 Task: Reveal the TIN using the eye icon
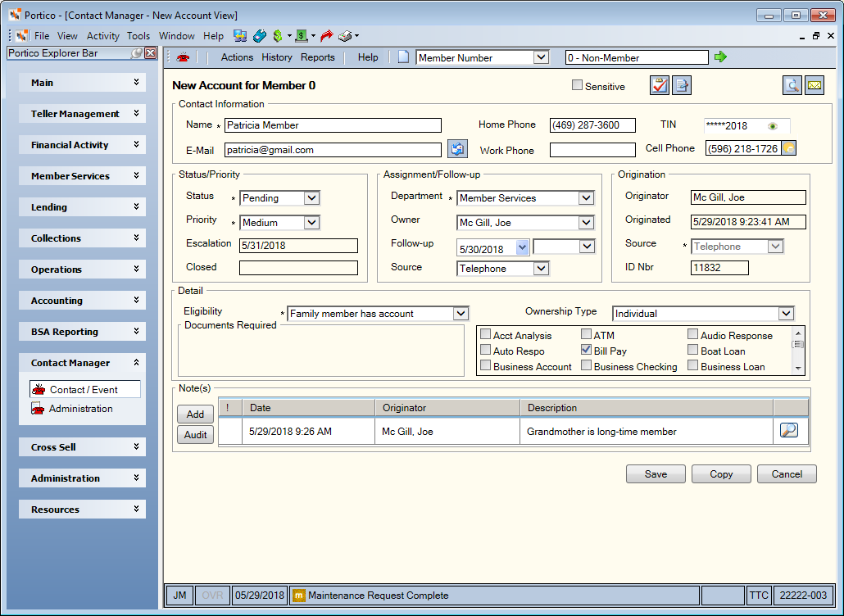[773, 126]
